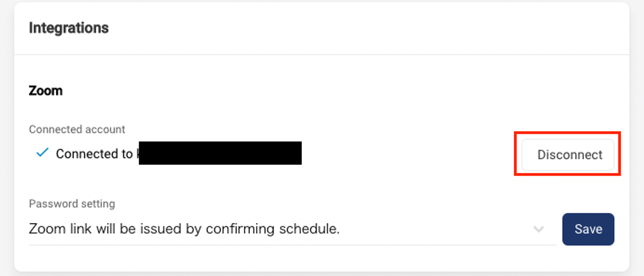Save the password setting
This screenshot has height=276, width=644.
(x=588, y=229)
